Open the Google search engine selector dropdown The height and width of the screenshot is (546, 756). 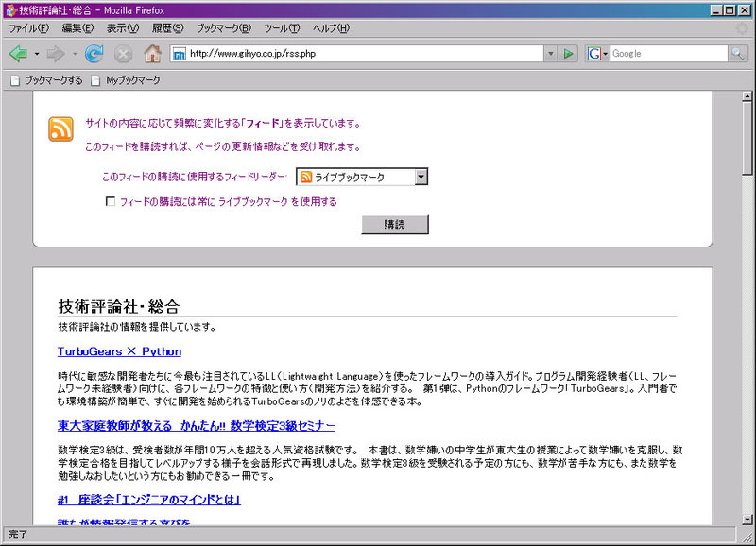point(597,54)
